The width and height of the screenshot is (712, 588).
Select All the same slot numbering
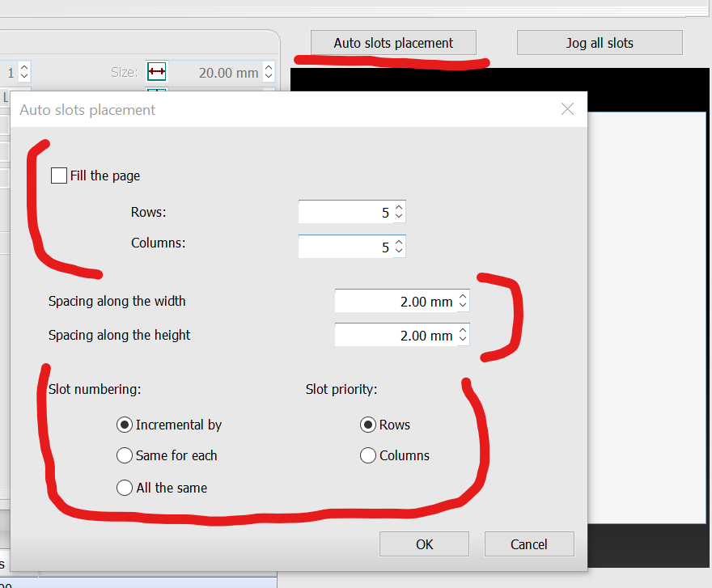(x=125, y=488)
